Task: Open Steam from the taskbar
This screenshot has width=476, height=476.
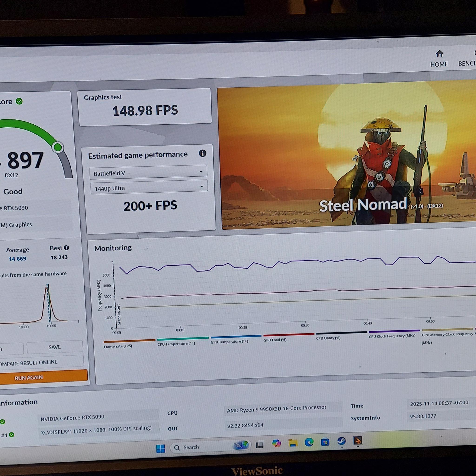Action: [x=341, y=441]
